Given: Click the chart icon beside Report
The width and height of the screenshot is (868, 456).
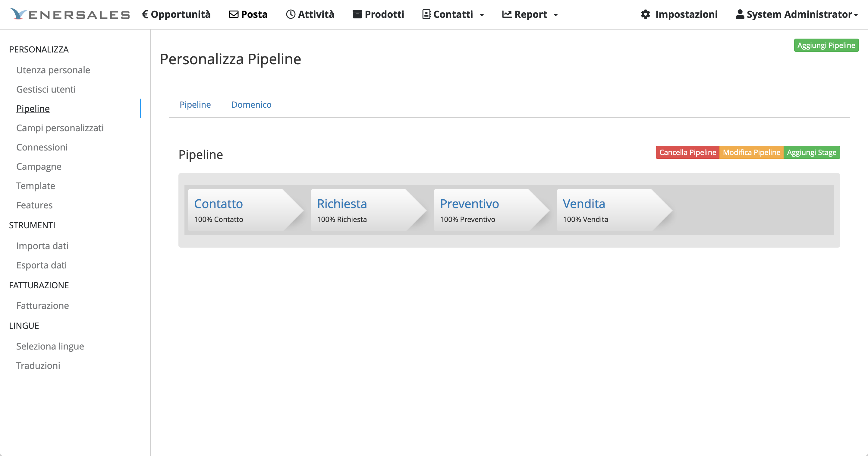Looking at the screenshot, I should tap(507, 14).
